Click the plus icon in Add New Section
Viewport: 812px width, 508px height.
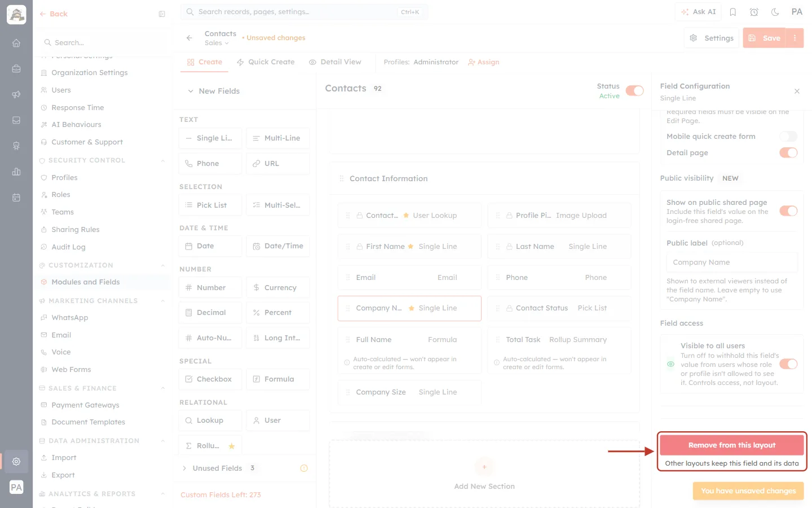tap(484, 467)
